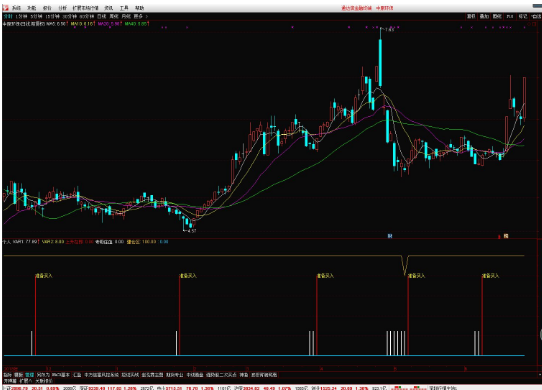Click the 标记 mark button
This screenshot has height=390, width=542.
[523, 16]
